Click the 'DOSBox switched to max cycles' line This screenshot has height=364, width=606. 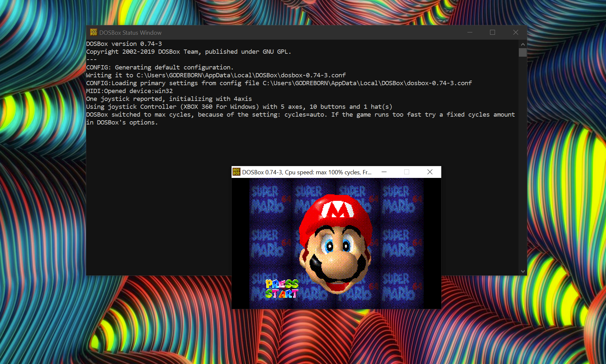[x=301, y=115]
